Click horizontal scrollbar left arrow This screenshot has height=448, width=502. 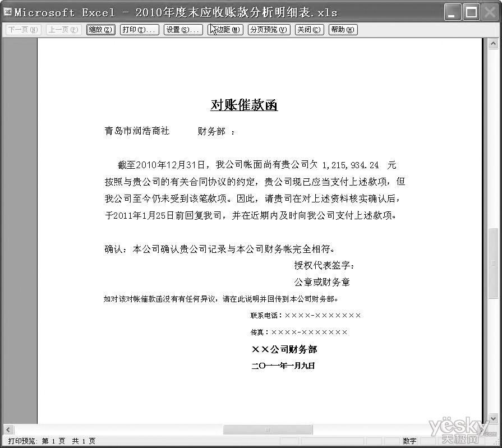[8, 429]
